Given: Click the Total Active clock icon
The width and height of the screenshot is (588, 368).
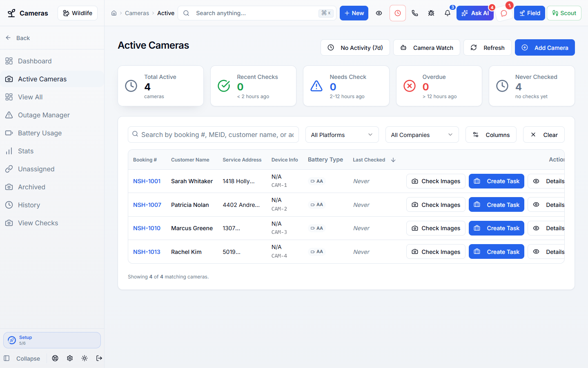Looking at the screenshot, I should click(x=131, y=86).
